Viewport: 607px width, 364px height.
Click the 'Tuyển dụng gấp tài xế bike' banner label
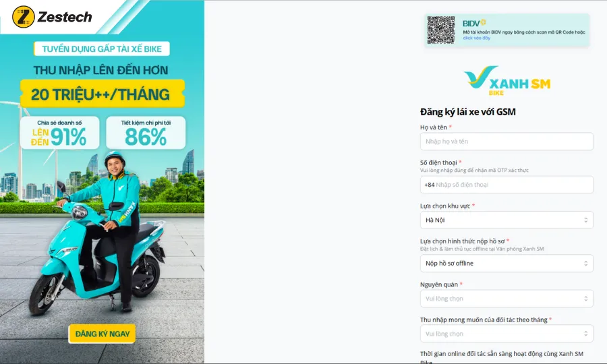102,49
